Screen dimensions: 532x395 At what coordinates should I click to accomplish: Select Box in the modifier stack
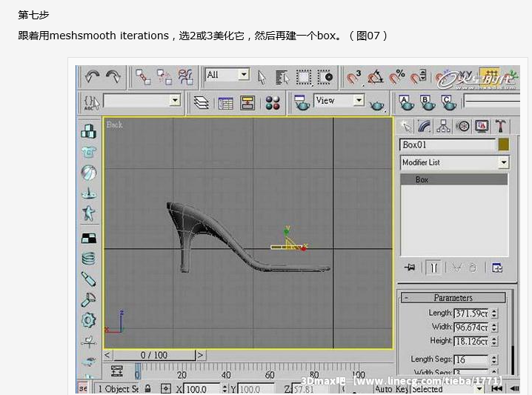tap(454, 179)
